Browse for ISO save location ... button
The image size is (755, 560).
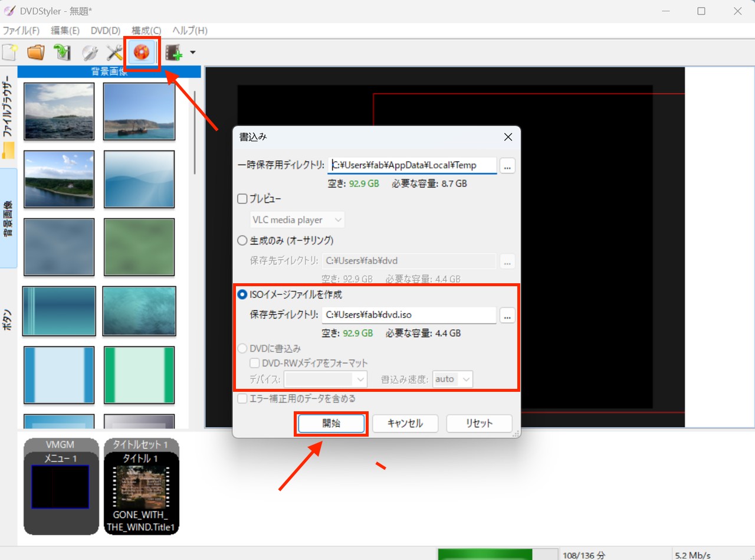507,316
